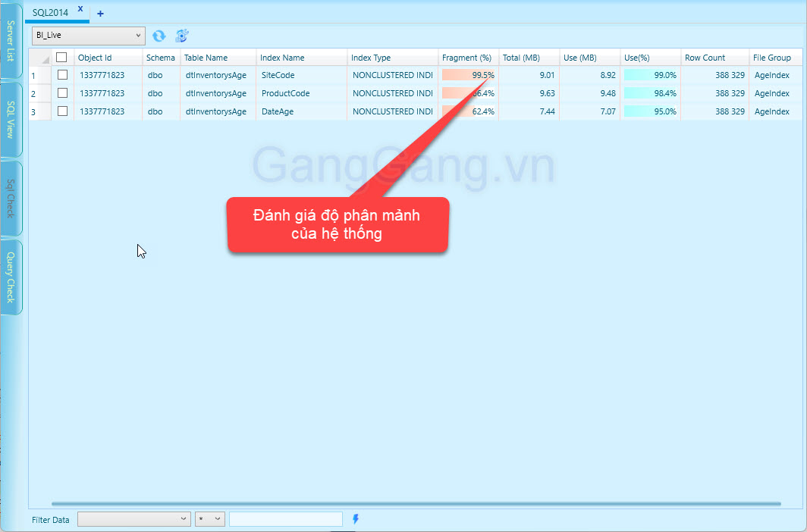The width and height of the screenshot is (807, 532).
Task: Open the Query Check side tab
Action: click(x=11, y=277)
